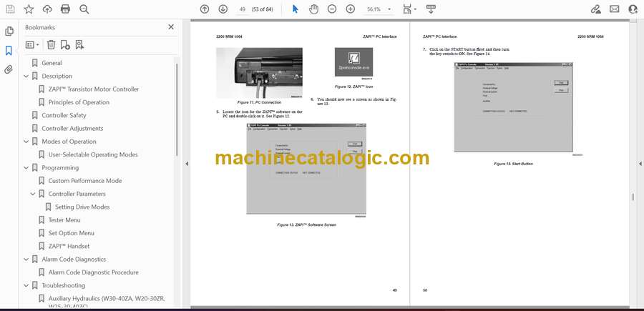
Task: Click the Figure 11 PC Connection image
Action: pyautogui.click(x=259, y=73)
